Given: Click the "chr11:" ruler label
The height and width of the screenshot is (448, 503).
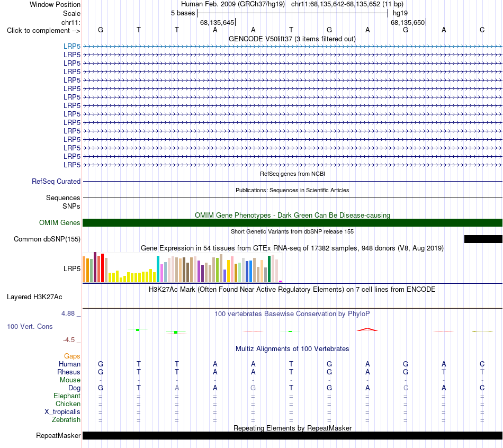Looking at the screenshot, I should point(71,22).
